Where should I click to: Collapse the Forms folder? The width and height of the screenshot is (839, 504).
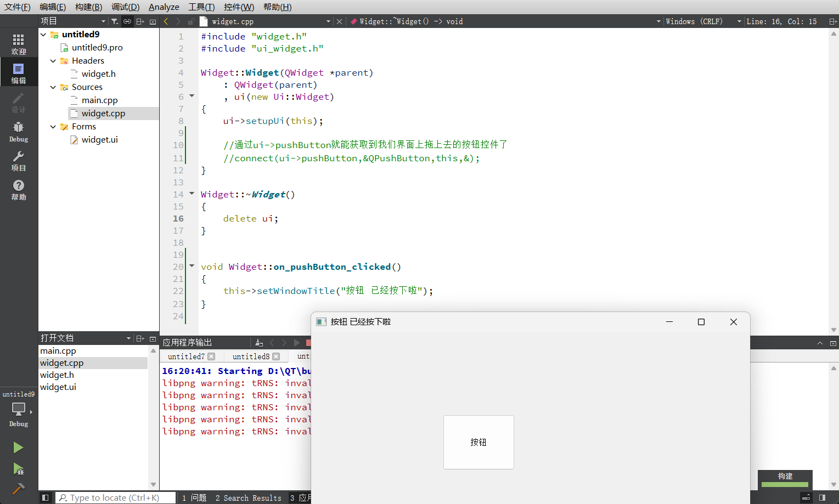53,126
